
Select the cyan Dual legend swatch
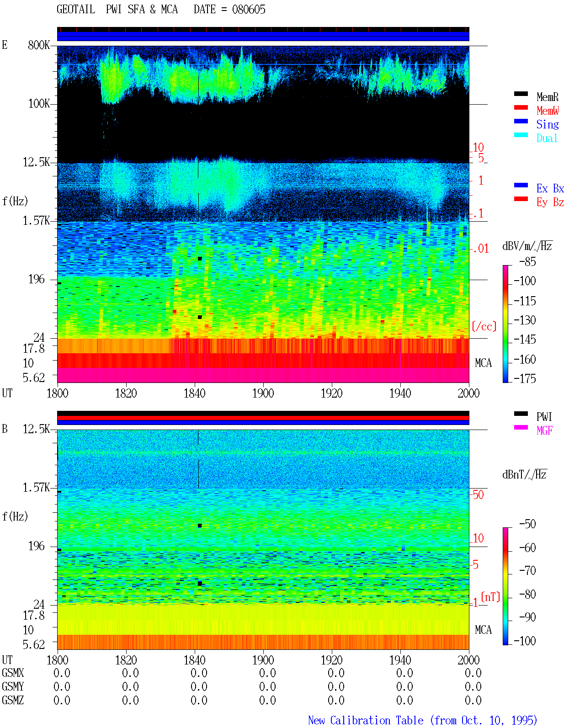[x=521, y=135]
